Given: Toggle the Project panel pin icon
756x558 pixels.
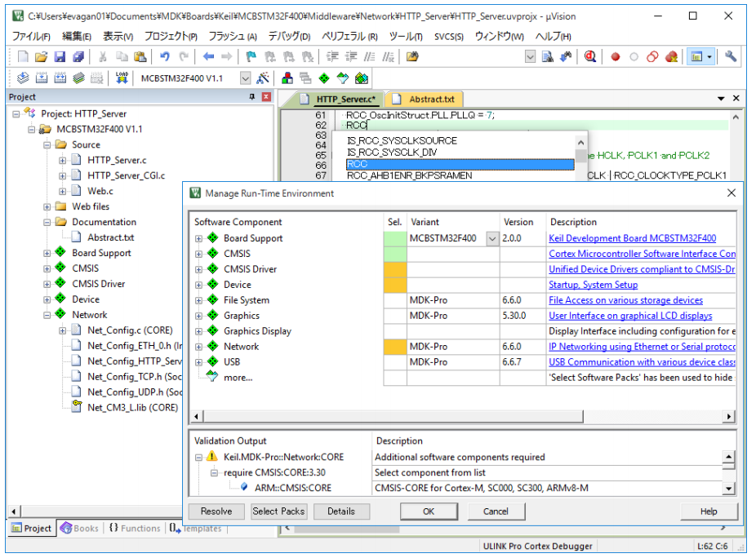Looking at the screenshot, I should tap(251, 97).
